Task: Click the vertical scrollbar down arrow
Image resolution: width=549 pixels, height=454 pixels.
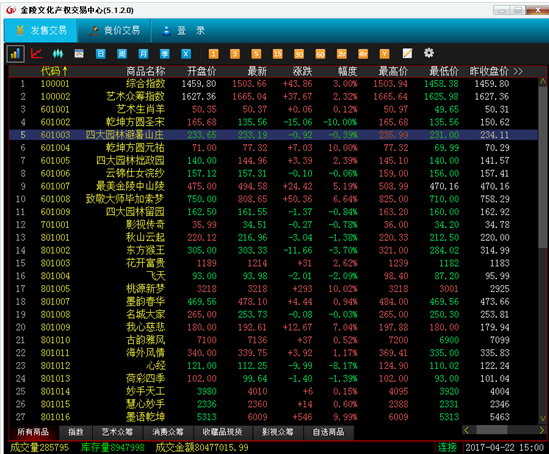Action: [x=542, y=418]
